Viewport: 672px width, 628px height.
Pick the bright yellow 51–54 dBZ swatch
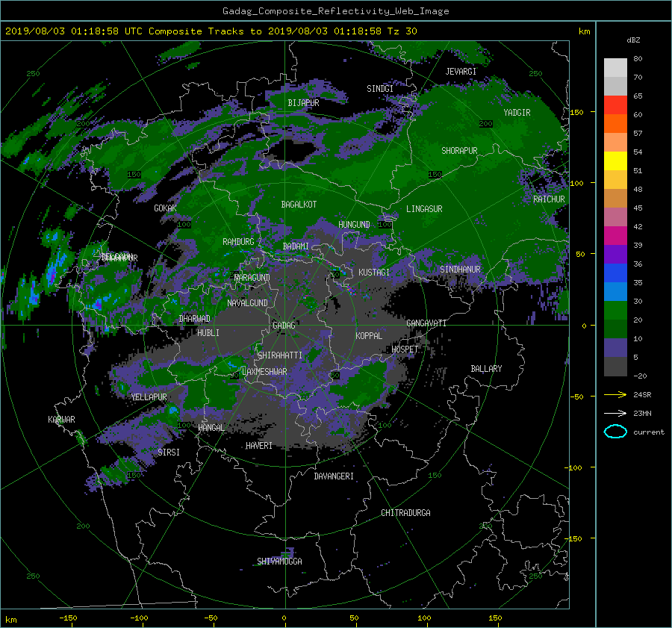[x=615, y=161]
